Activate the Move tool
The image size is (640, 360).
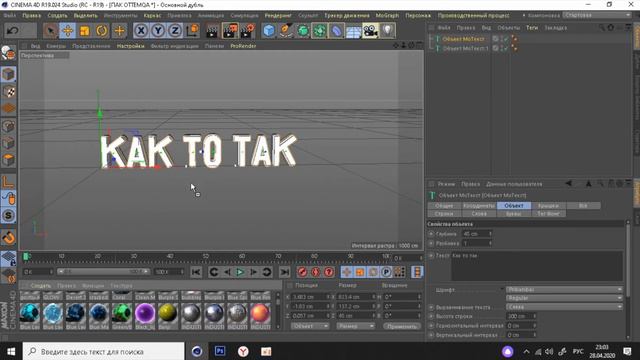click(x=68, y=31)
